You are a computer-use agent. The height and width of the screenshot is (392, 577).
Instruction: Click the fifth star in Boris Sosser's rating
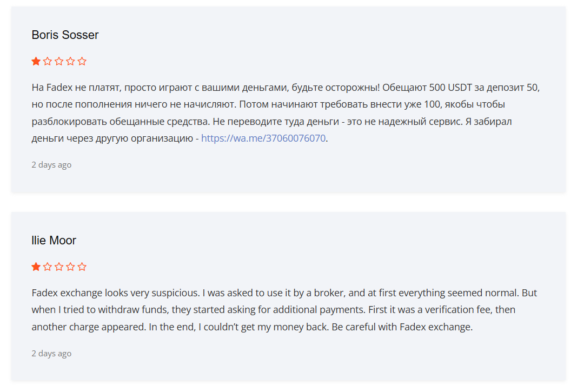[82, 61]
